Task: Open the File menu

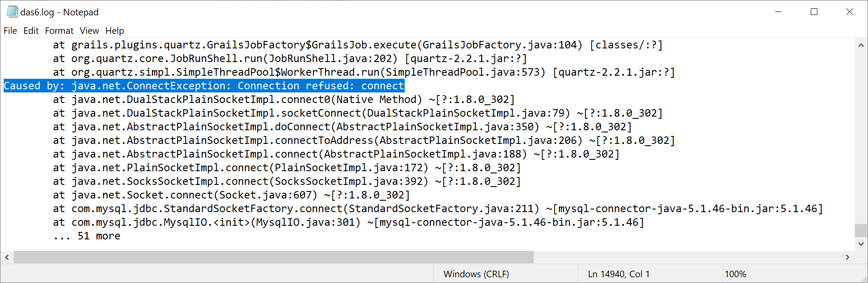Action: tap(10, 31)
